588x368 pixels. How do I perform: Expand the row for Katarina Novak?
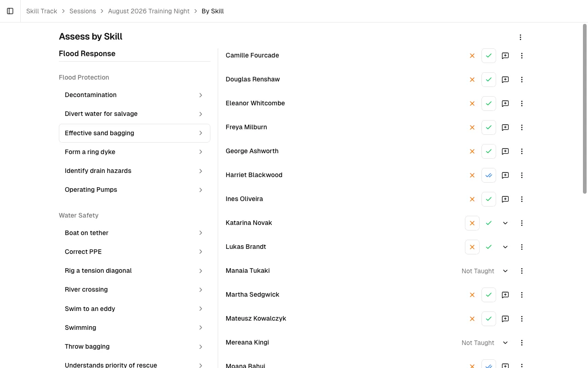505,223
